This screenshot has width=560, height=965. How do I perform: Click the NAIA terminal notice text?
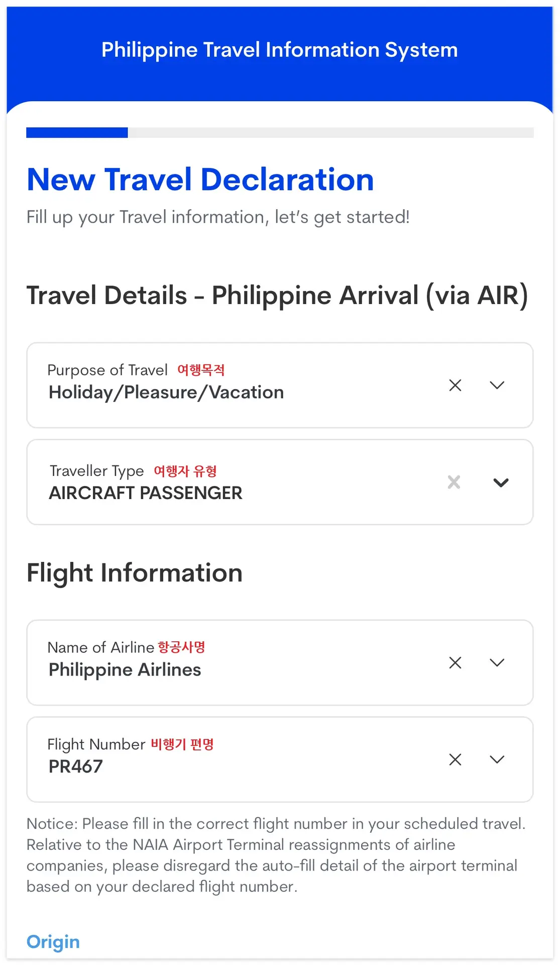pos(276,855)
